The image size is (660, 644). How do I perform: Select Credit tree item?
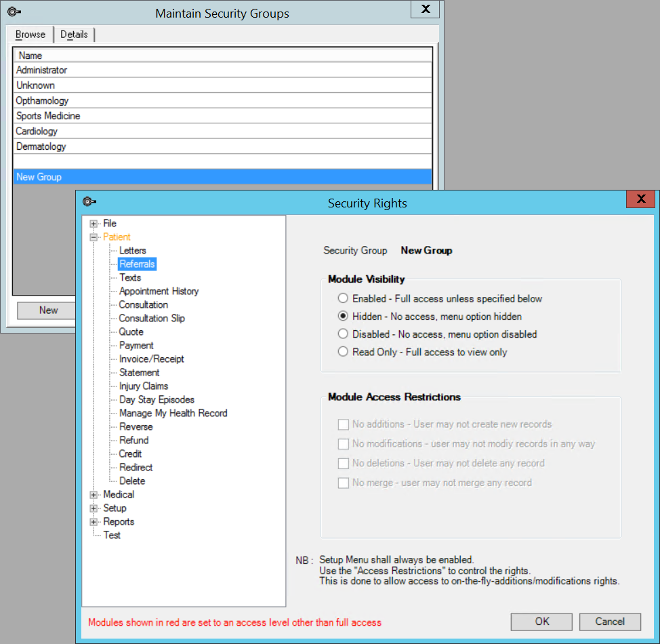pos(130,454)
